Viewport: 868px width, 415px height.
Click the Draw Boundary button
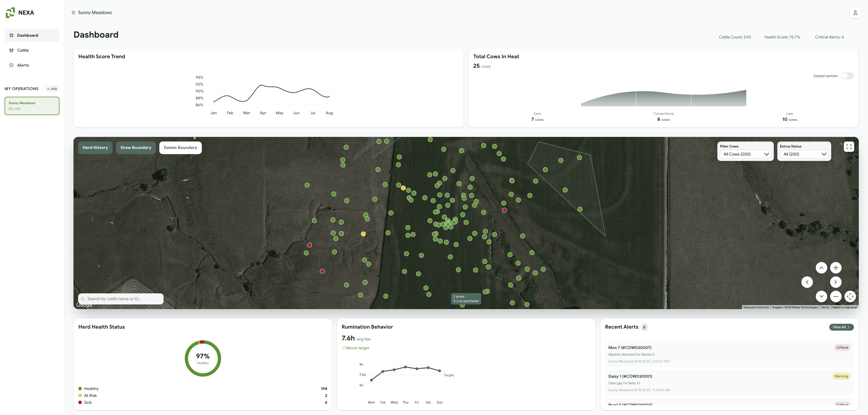(136, 148)
